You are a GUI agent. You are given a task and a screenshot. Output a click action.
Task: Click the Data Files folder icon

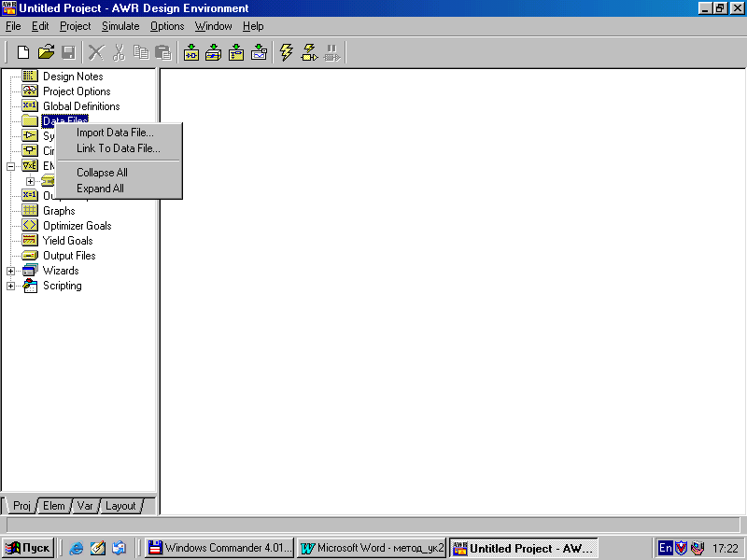tap(30, 120)
